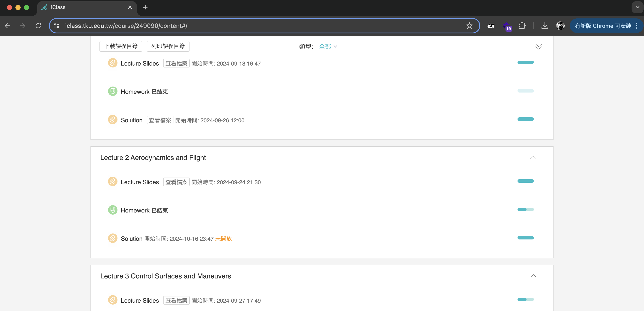Click the attachment icon for the unopened Solution
This screenshot has height=311, width=644.
coord(113,238)
